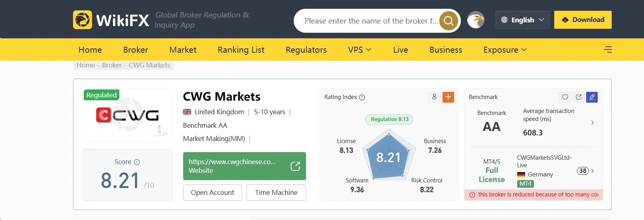
Task: Expand the Exposure menu dropdown
Action: (x=505, y=50)
